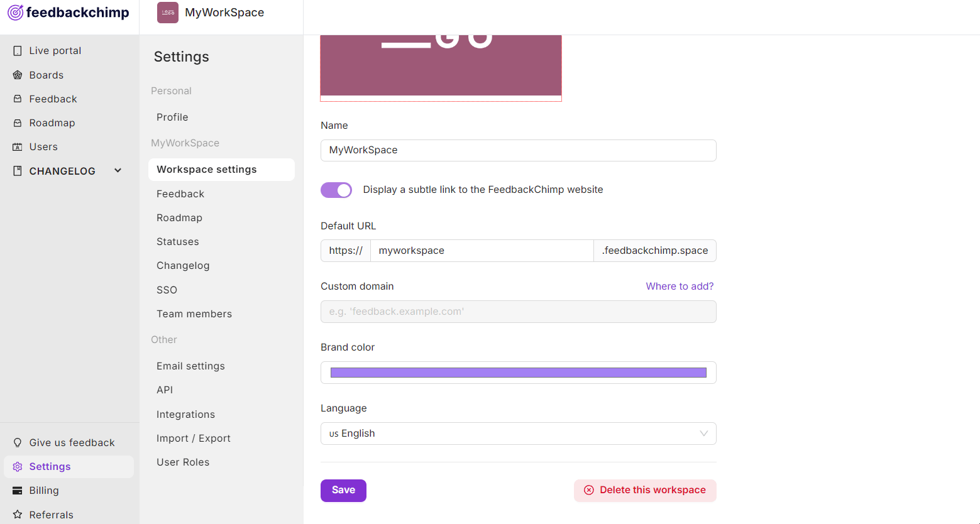Screen dimensions: 980x524
Task: Click the feedbackchimp logo icon
Action: click(15, 13)
